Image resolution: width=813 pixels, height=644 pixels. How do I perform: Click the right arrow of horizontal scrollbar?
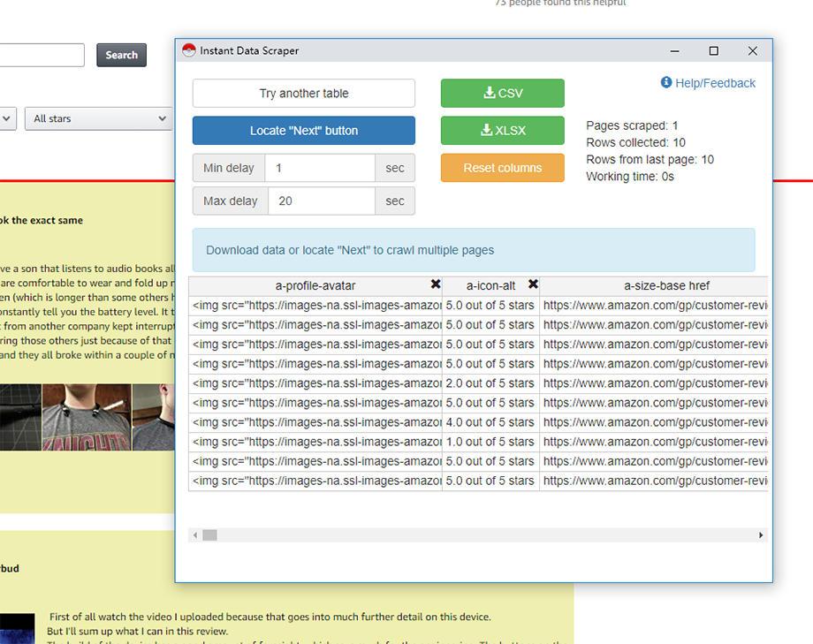(x=761, y=535)
